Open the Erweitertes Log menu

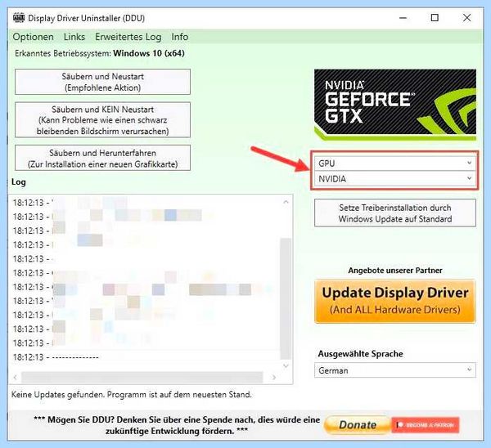128,37
